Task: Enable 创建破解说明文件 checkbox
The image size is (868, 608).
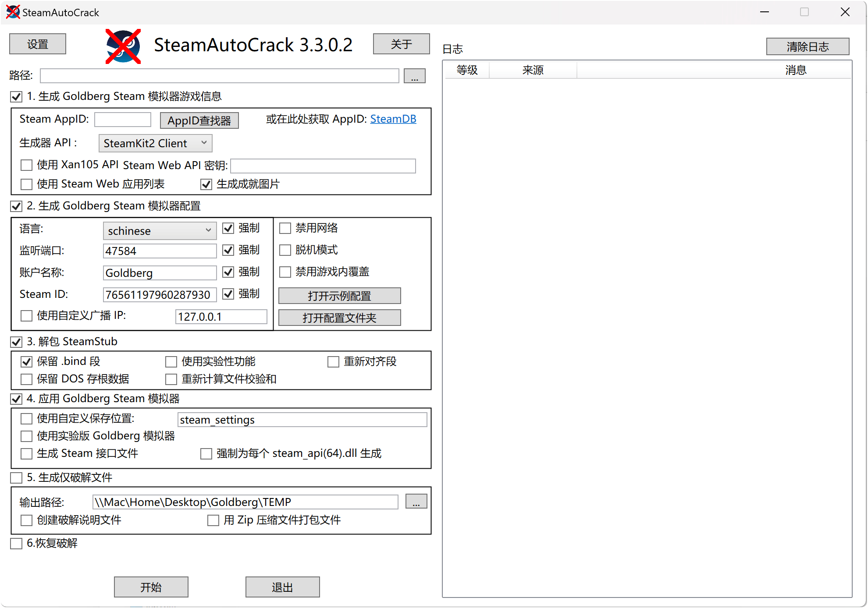Action: 27,520
